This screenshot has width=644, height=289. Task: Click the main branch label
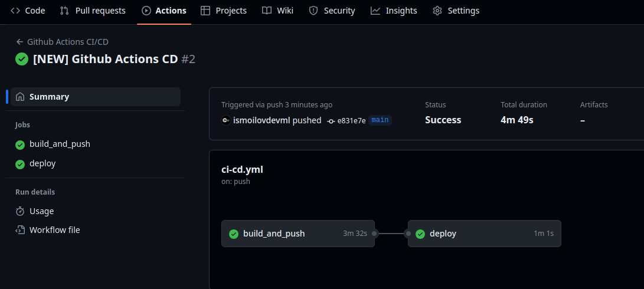tap(380, 120)
